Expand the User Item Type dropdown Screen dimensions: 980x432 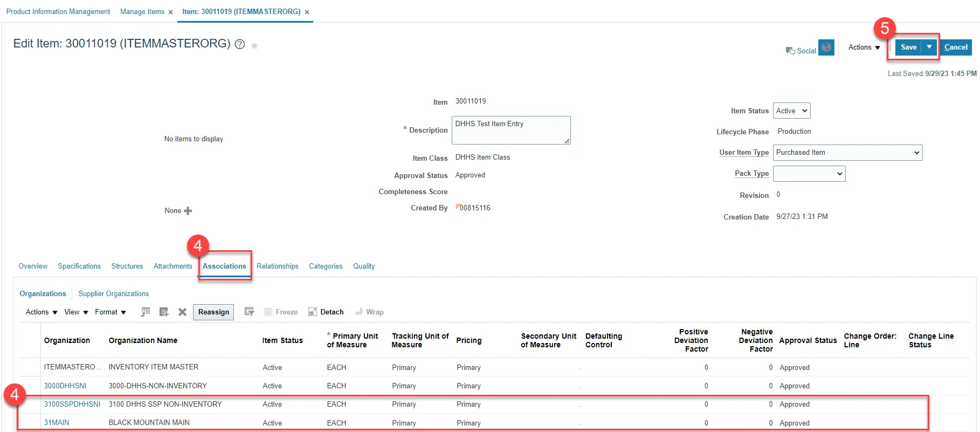click(x=847, y=153)
